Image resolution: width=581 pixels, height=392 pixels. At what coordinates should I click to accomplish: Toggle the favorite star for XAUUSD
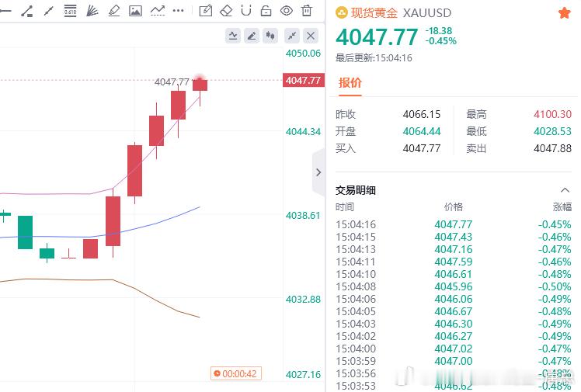click(564, 13)
